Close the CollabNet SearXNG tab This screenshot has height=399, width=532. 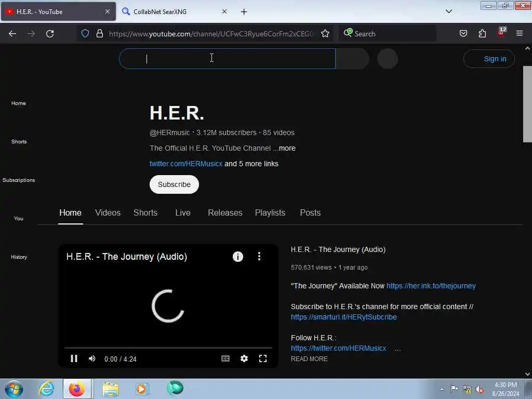(224, 11)
